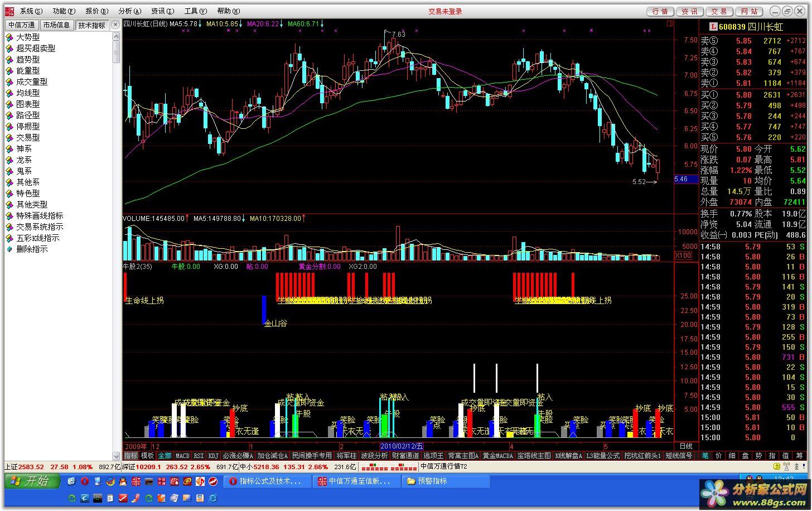The height and width of the screenshot is (511, 812).
Task: Click the antenna connection status icon
Action: [x=787, y=466]
